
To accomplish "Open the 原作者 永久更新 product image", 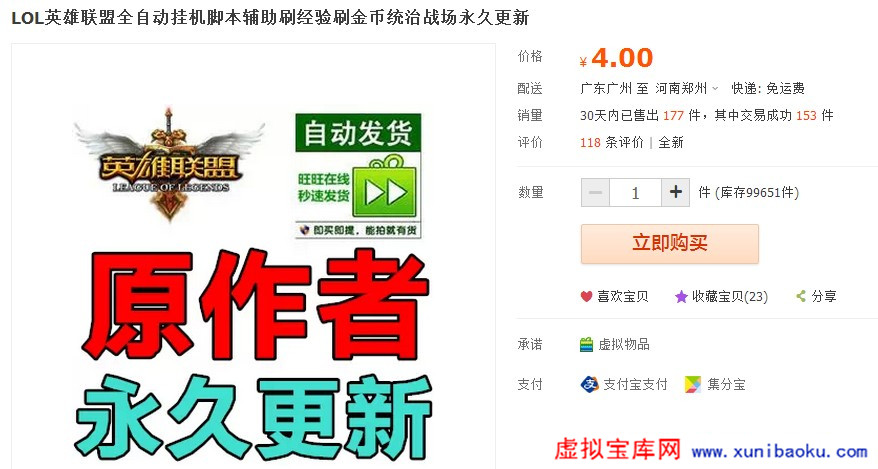I will [x=254, y=256].
